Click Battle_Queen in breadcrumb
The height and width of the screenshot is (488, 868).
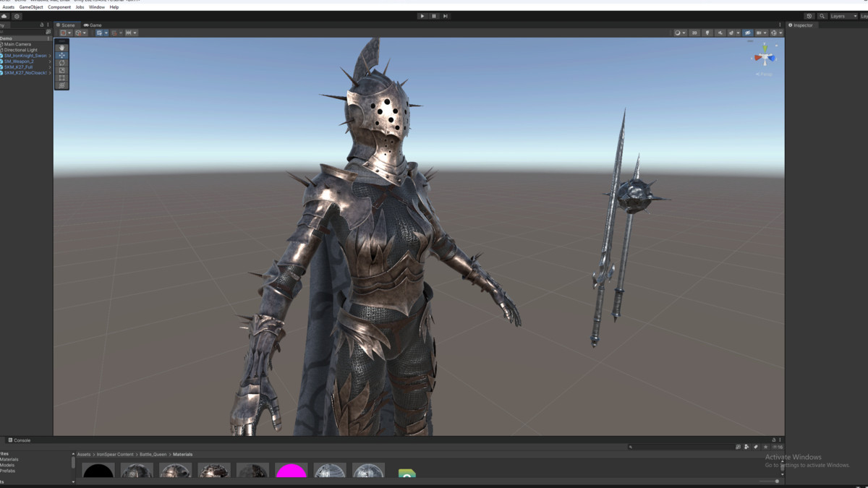point(153,455)
